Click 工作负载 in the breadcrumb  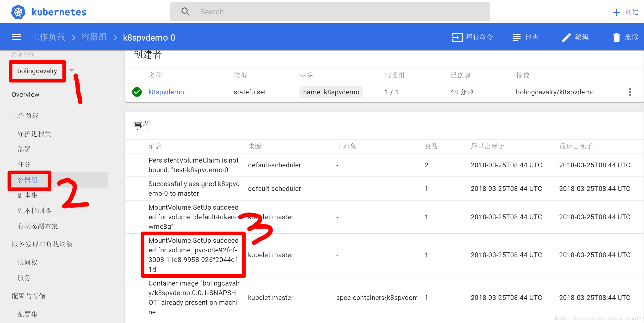[x=48, y=37]
